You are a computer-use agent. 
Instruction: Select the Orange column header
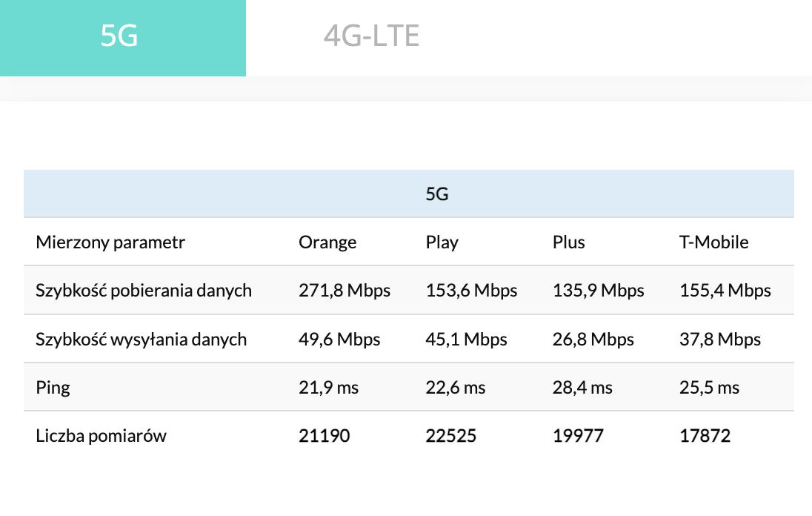point(327,242)
